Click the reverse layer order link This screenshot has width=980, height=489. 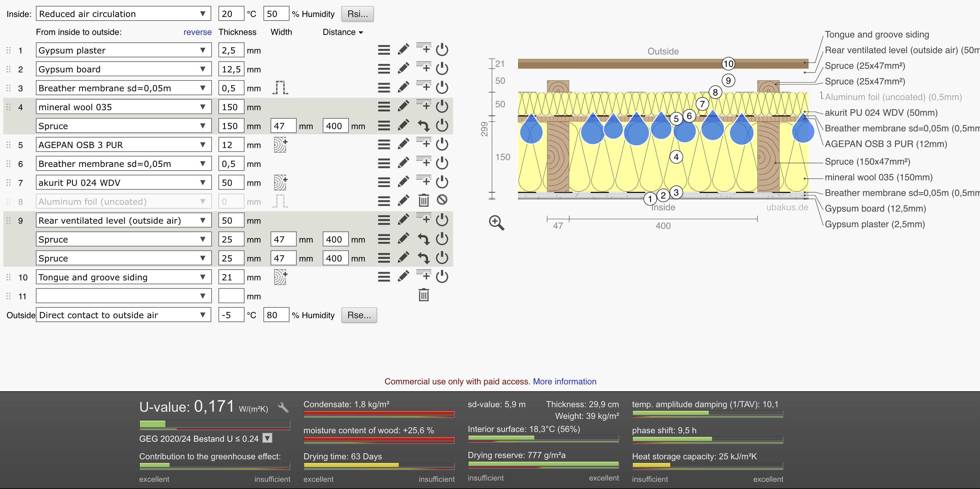tap(197, 32)
